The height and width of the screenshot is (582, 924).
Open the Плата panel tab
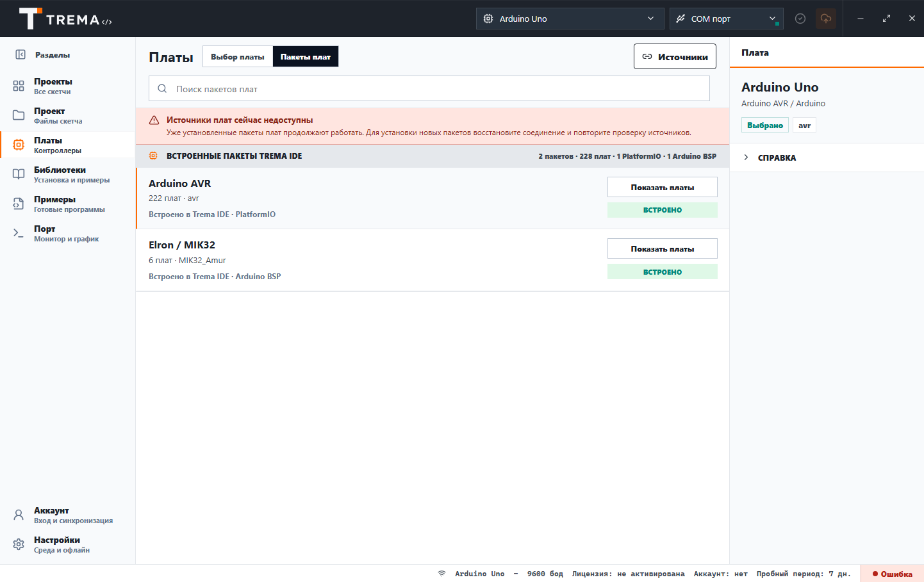point(755,53)
